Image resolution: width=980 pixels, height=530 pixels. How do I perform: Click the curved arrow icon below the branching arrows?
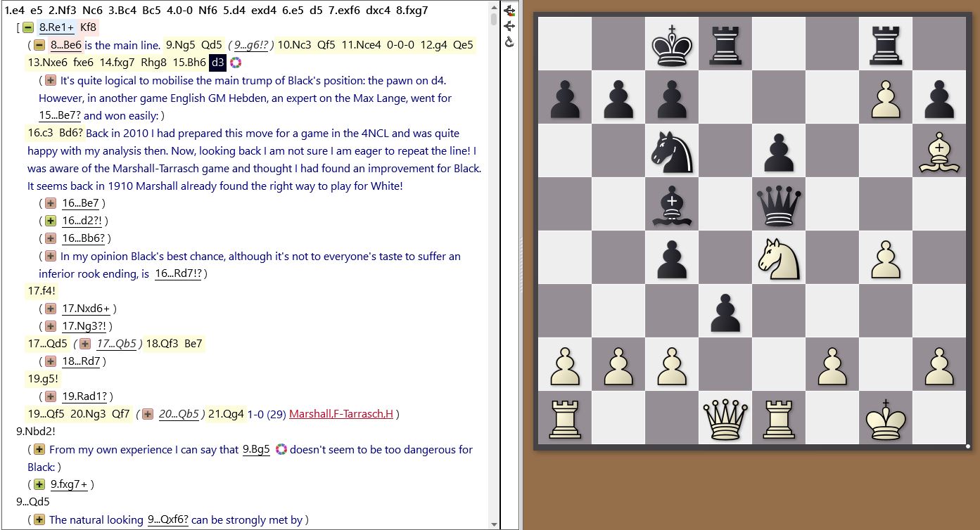(x=509, y=41)
